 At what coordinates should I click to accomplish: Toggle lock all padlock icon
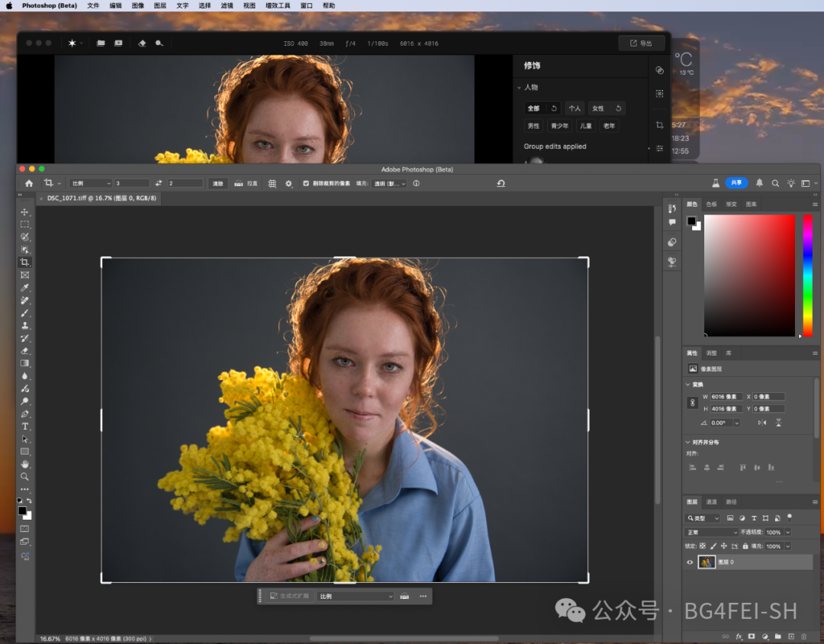tap(745, 546)
